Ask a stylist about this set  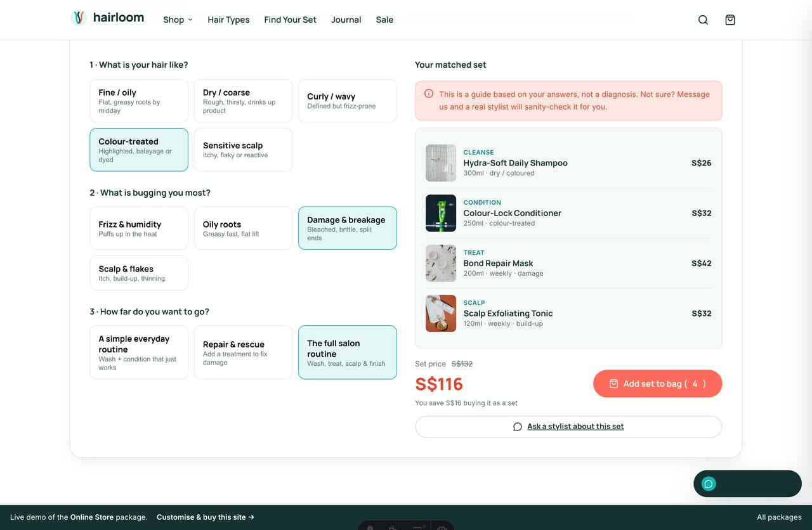pos(568,427)
